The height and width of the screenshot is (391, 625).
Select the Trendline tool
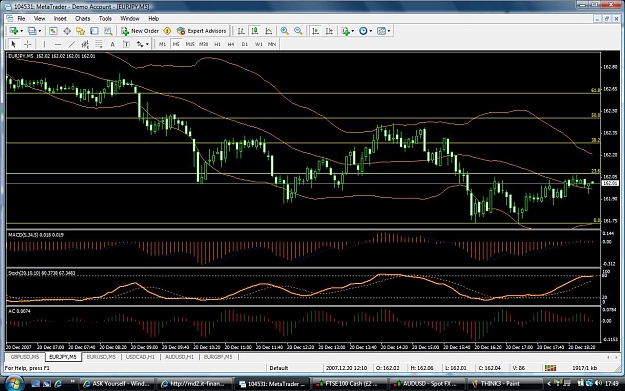(x=72, y=44)
